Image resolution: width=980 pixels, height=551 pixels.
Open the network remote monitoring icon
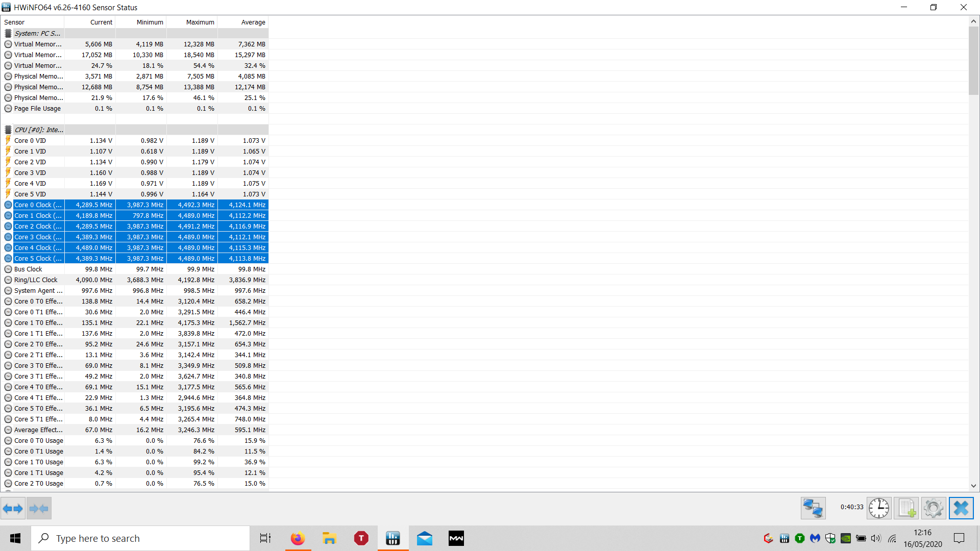tap(813, 508)
